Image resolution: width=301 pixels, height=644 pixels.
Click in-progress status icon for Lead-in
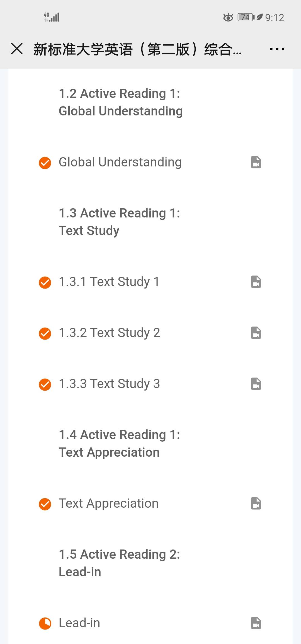coord(45,624)
